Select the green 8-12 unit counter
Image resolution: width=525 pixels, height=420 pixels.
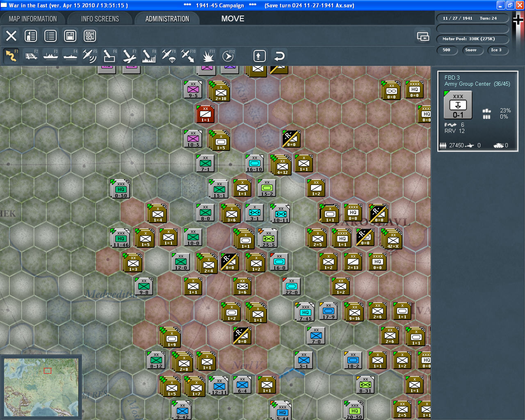coord(156,360)
